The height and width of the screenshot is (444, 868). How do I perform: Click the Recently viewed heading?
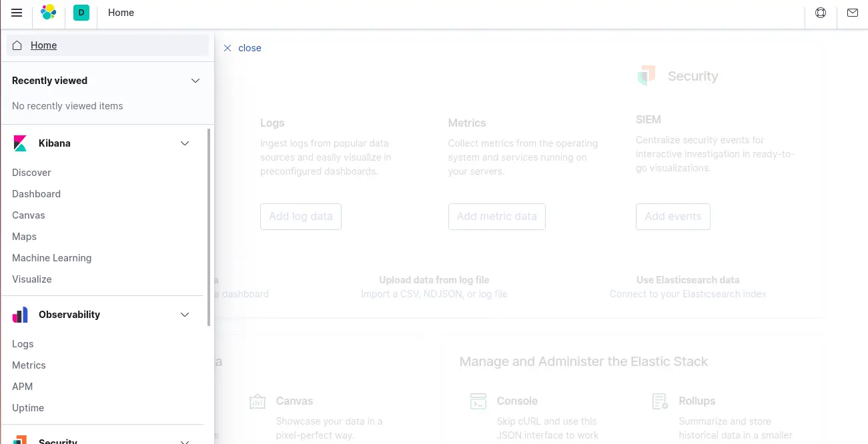[x=49, y=81]
